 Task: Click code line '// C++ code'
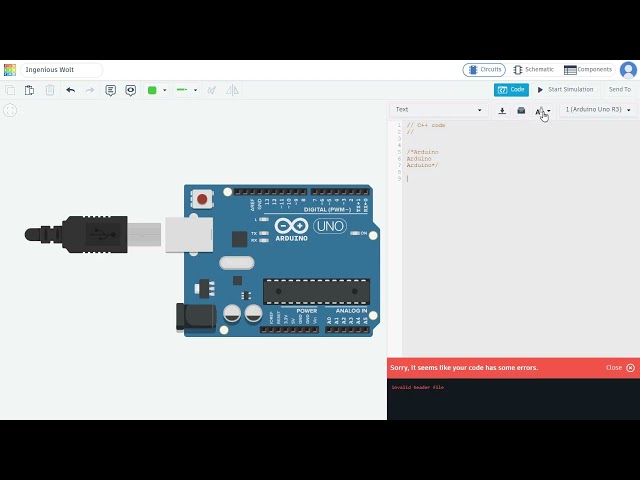click(x=426, y=125)
